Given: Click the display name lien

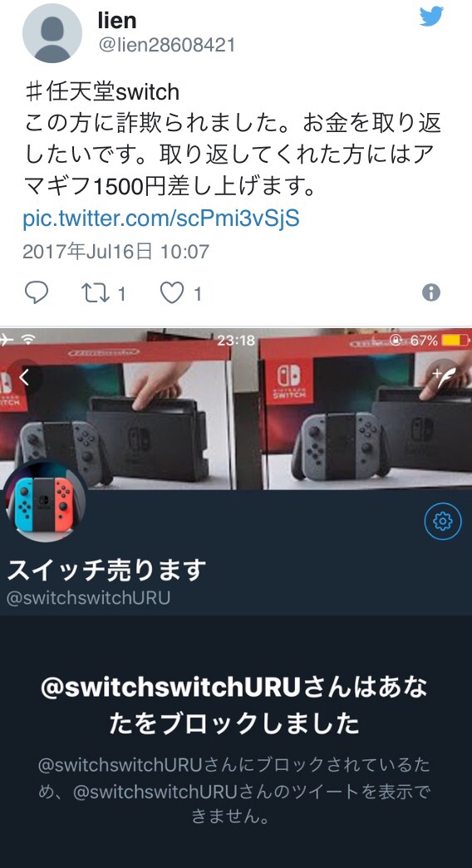Looking at the screenshot, I should point(117,21).
